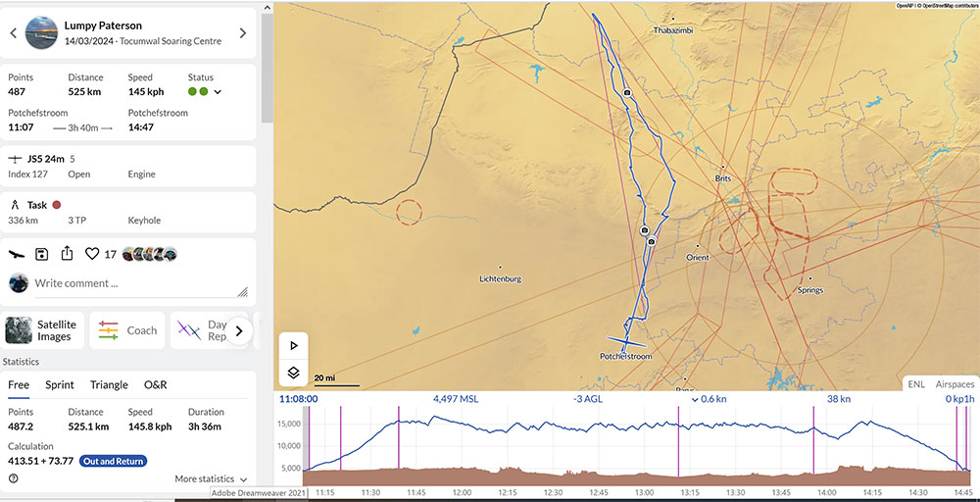Click the statistics help question mark icon

14,478
